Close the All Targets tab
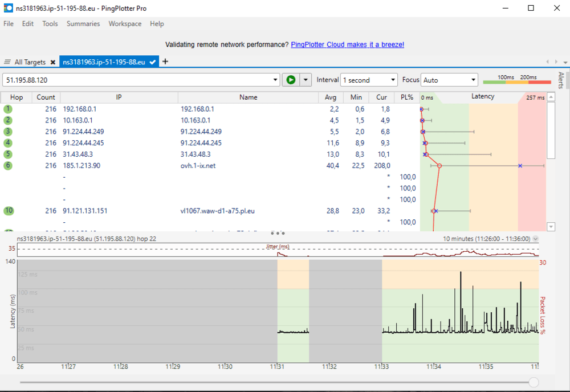This screenshot has width=570, height=392. (x=53, y=62)
